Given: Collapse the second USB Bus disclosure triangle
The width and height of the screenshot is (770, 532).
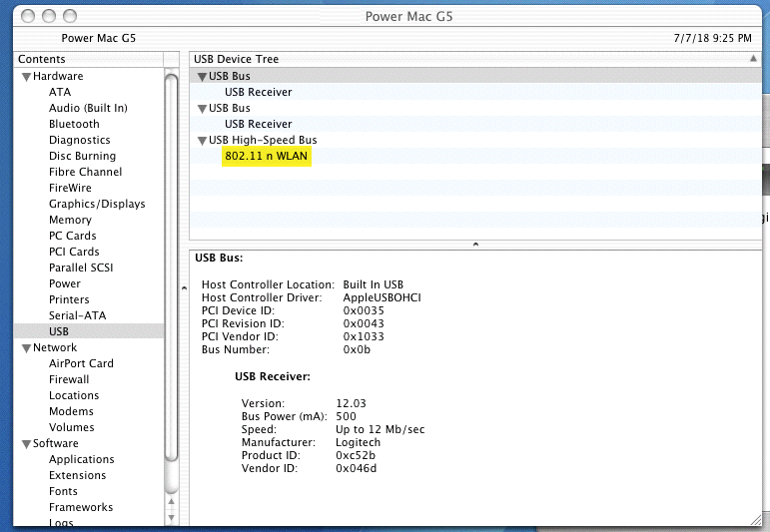Looking at the screenshot, I should click(x=202, y=109).
